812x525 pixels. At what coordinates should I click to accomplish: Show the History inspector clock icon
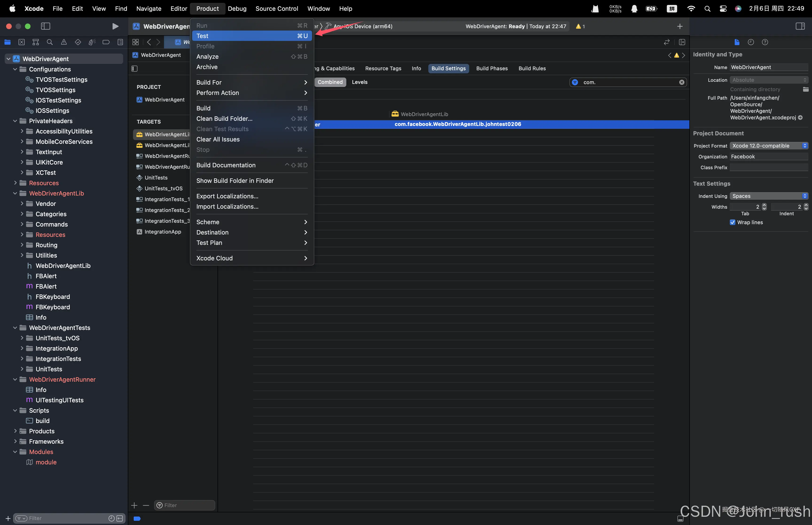pos(751,42)
